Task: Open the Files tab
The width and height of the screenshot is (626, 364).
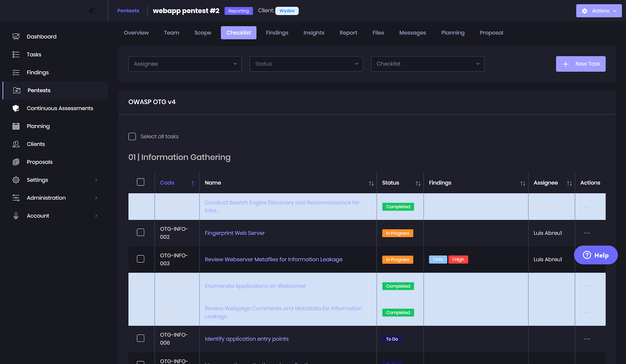Action: [378, 33]
